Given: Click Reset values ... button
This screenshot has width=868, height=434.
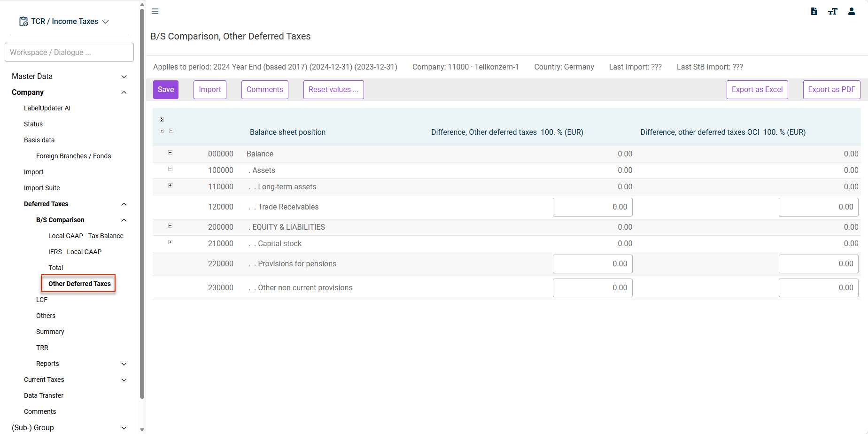Looking at the screenshot, I should [x=333, y=90].
